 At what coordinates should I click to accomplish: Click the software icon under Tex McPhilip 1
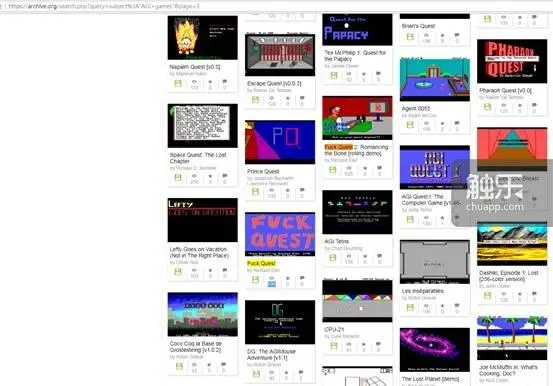pos(334,76)
